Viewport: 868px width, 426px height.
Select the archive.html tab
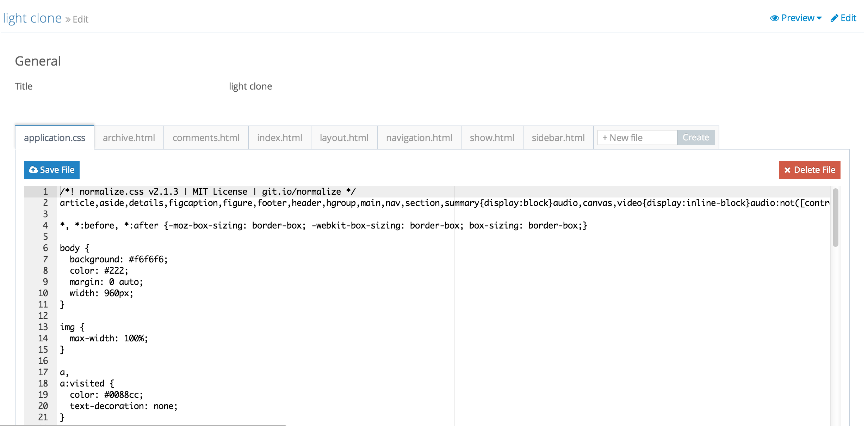[129, 138]
